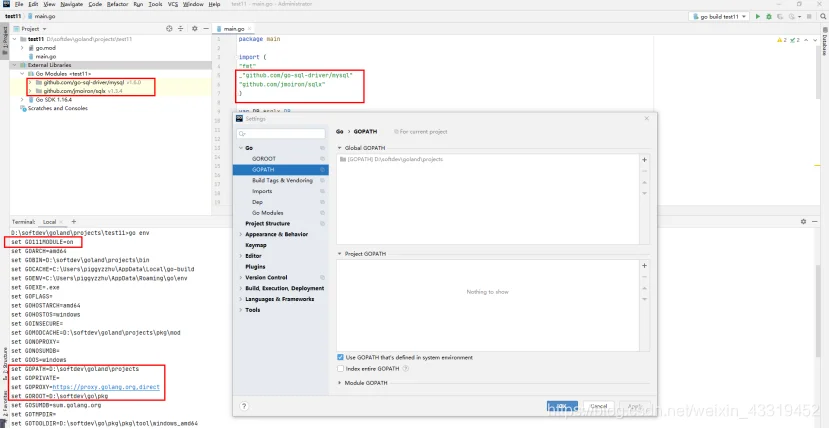The height and width of the screenshot is (429, 829).
Task: Click in the Settings search field
Action: pos(281,134)
